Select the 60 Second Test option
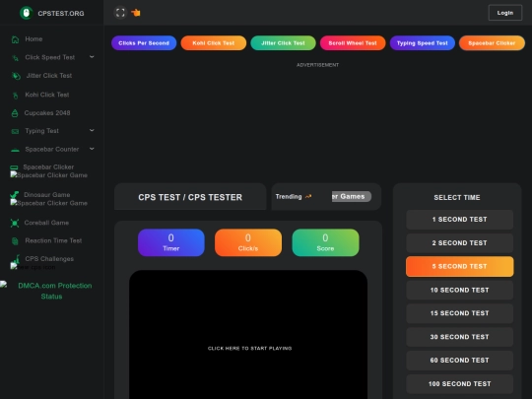The image size is (532, 399). (x=460, y=361)
